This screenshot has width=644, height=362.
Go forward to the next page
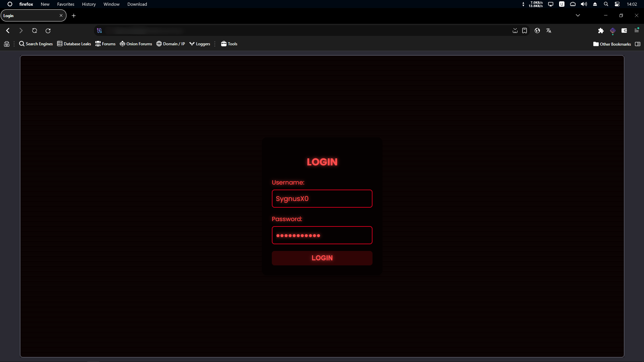(x=21, y=31)
